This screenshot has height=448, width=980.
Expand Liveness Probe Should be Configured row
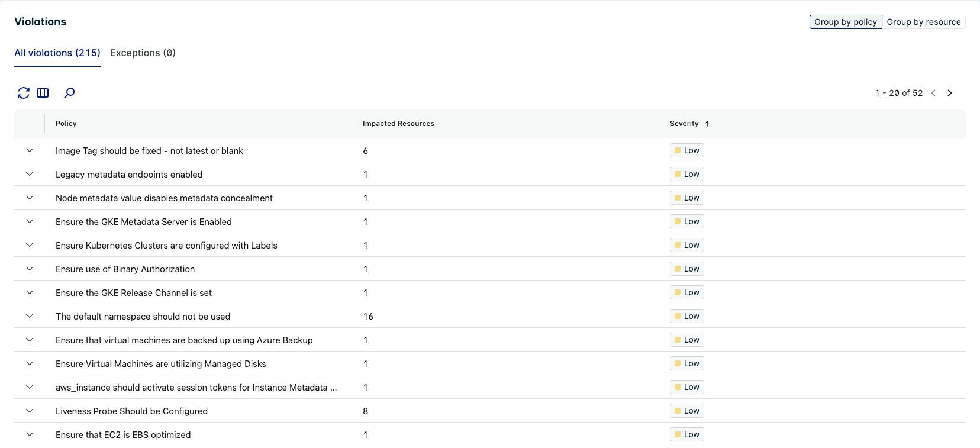pos(30,411)
